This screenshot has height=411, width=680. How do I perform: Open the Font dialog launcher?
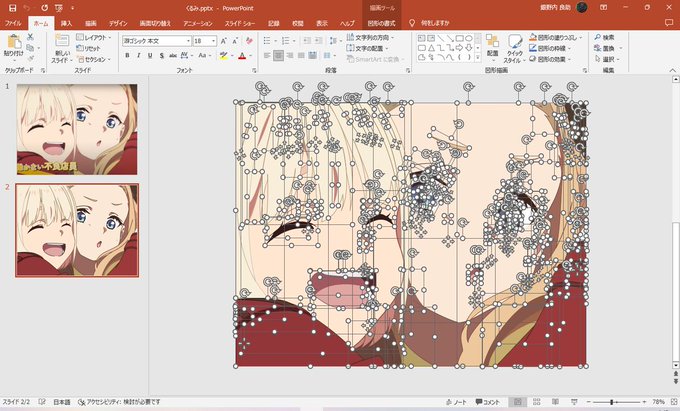pyautogui.click(x=254, y=70)
